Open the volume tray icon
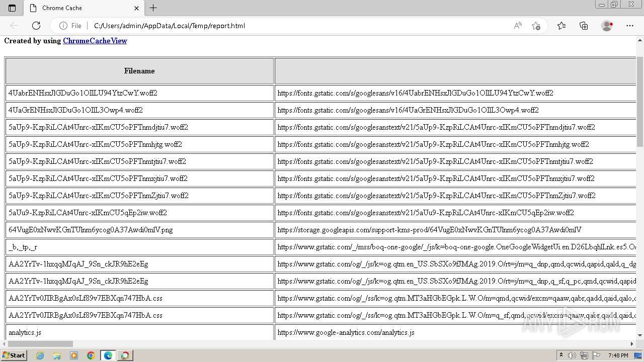 pyautogui.click(x=571, y=355)
